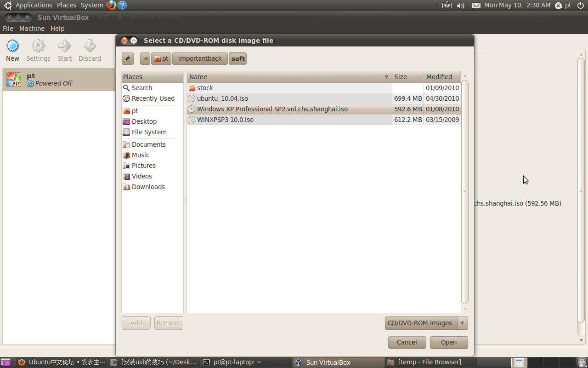This screenshot has width=588, height=368.
Task: Go to importantback folder in path bar
Action: click(200, 59)
